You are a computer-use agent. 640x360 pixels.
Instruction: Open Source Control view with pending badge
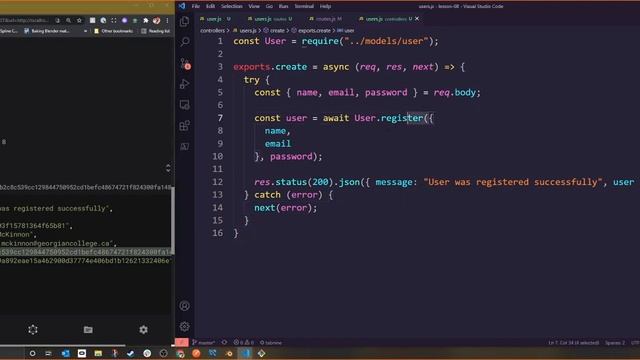pyautogui.click(x=185, y=64)
